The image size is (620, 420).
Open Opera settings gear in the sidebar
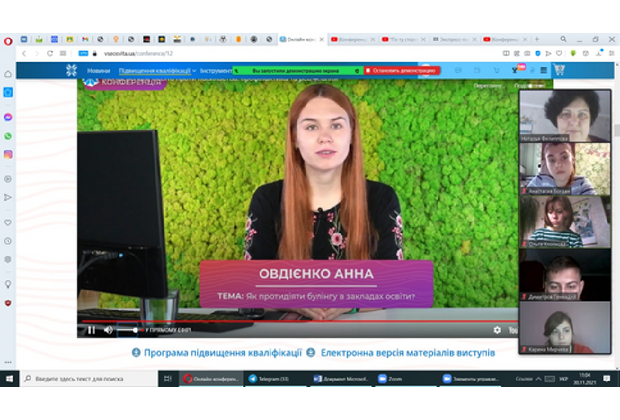8,259
